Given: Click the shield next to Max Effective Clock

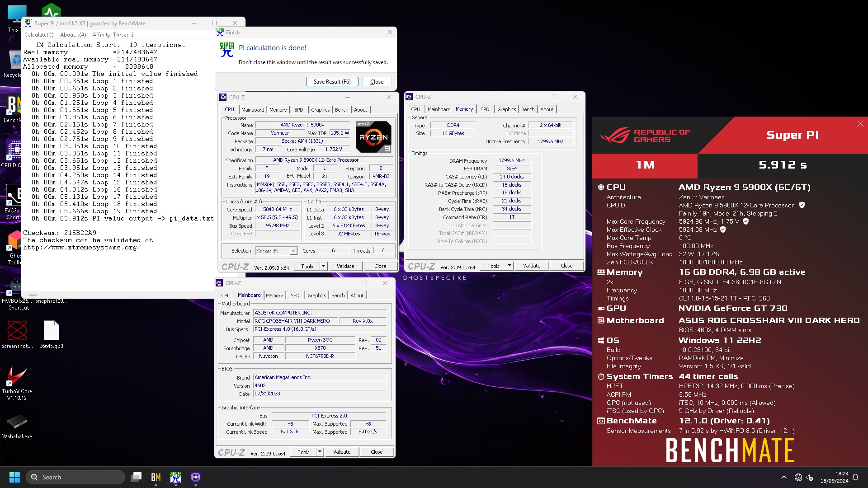Looking at the screenshot, I should (723, 230).
